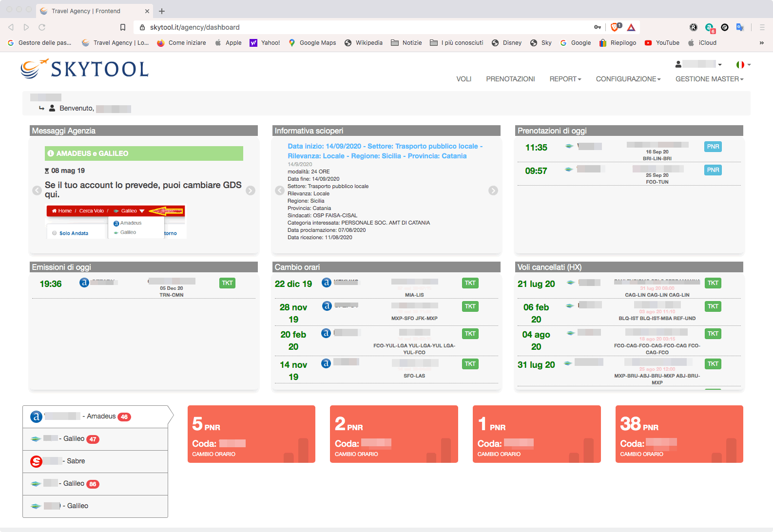Click the strike notice Catania headline link
The image size is (773, 532).
coord(385,151)
